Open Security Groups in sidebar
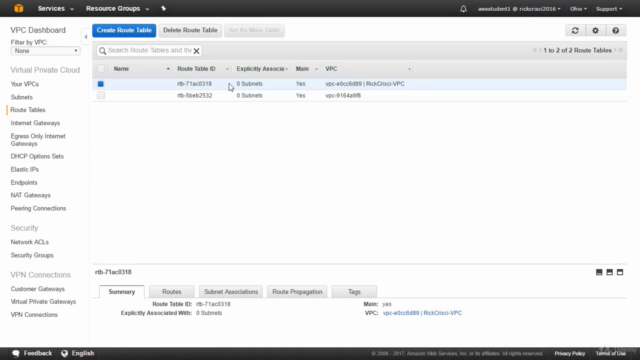The image size is (640, 360). (x=32, y=255)
